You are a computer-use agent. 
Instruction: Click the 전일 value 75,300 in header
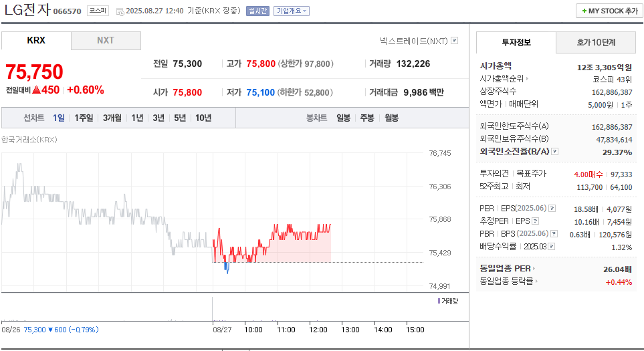pos(187,64)
